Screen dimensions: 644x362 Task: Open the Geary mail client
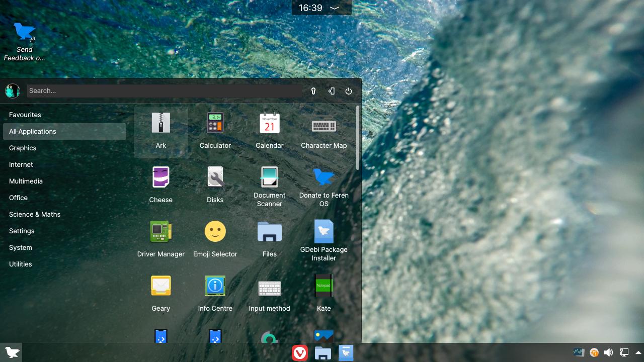click(161, 295)
